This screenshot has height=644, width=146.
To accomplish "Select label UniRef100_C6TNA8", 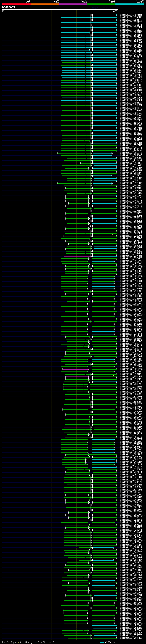I will [x=131, y=128].
